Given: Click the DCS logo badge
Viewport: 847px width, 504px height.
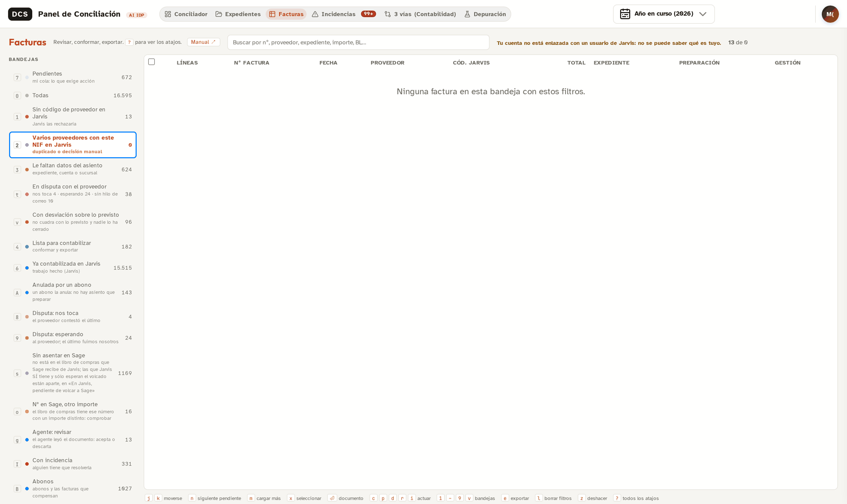Looking at the screenshot, I should click(x=20, y=14).
